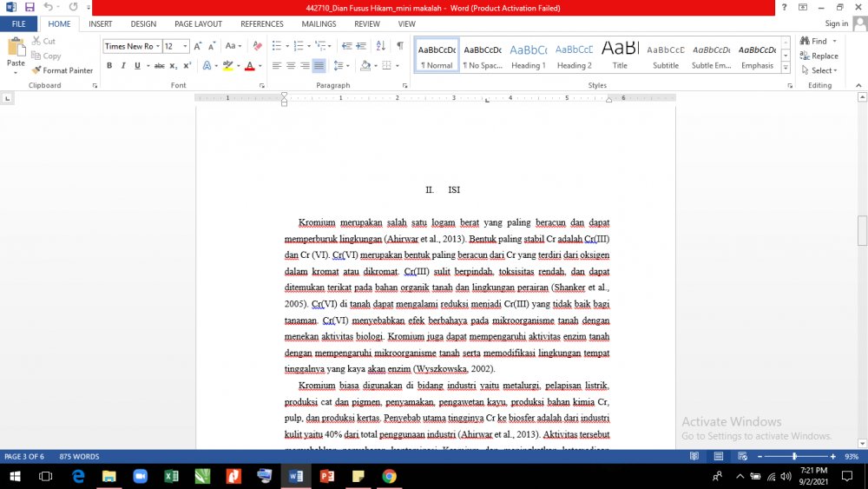
Task: Open font size dropdown
Action: (185, 46)
